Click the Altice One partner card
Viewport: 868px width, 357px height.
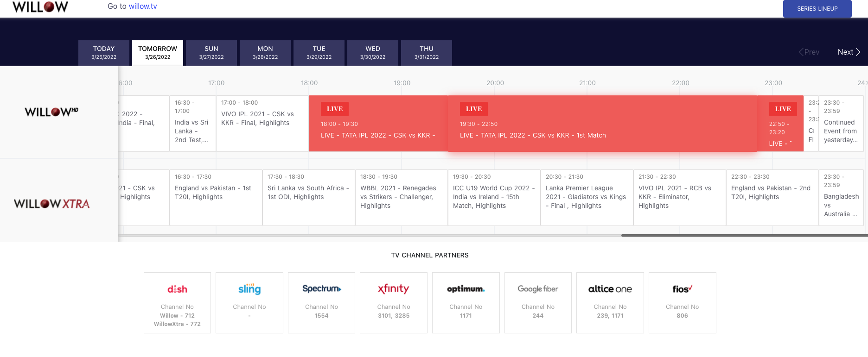[610, 303]
